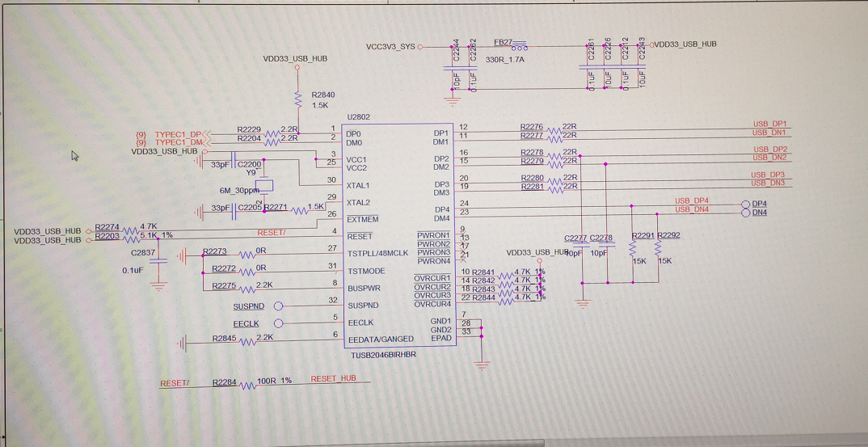Select the R2275 2.2K resistor symbol
Image resolution: width=868 pixels, height=447 pixels.
247,289
